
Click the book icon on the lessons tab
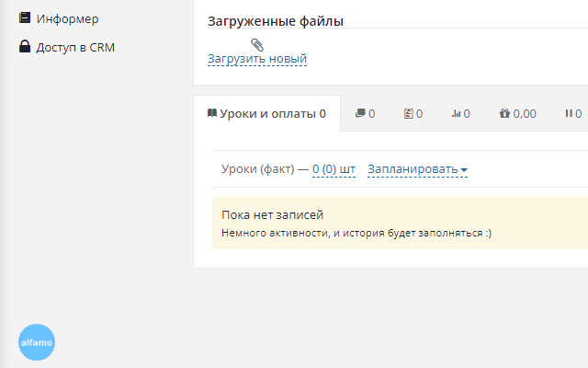212,114
